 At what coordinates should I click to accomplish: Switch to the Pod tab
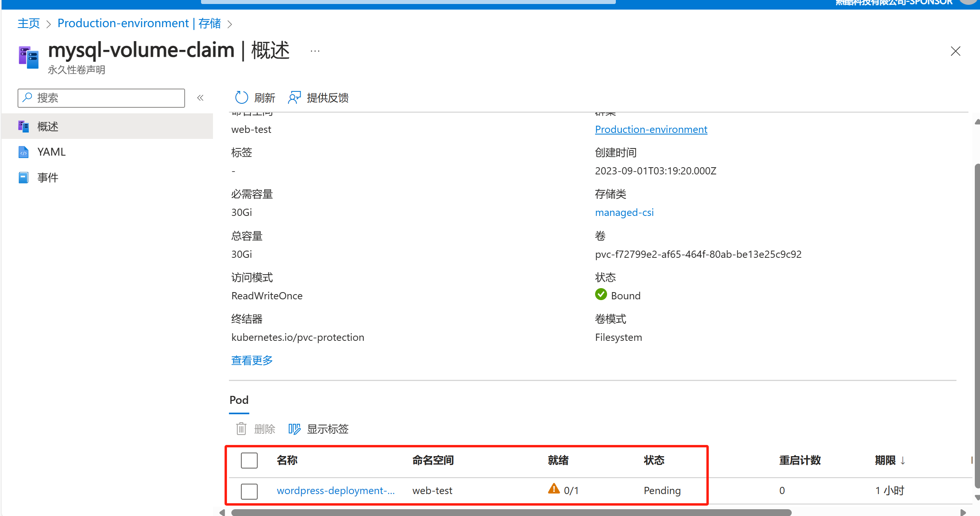point(239,400)
